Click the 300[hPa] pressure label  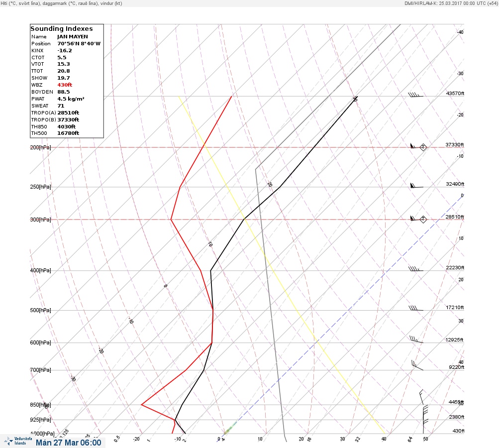(40, 220)
